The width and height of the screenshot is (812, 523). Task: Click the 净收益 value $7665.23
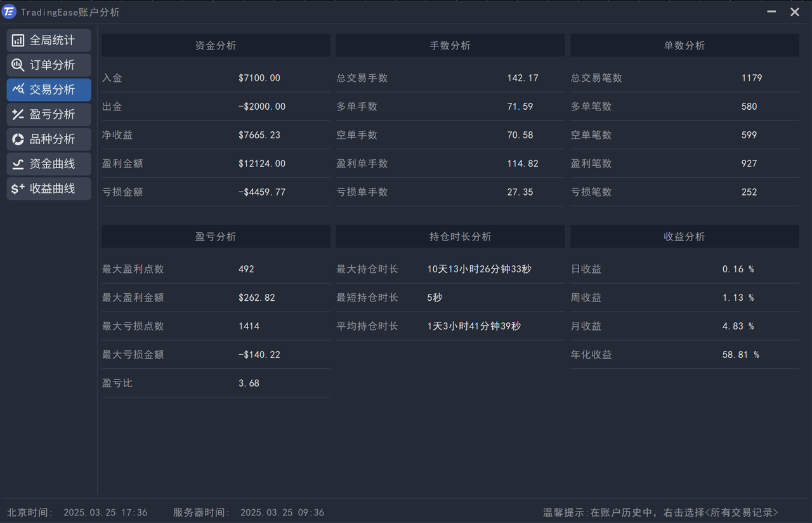coord(259,135)
